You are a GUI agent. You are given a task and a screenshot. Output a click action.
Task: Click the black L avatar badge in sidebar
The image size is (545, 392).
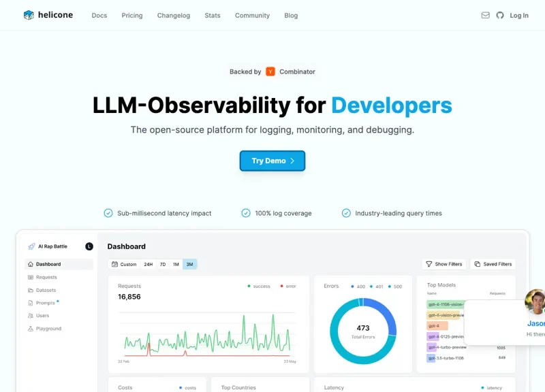point(89,246)
